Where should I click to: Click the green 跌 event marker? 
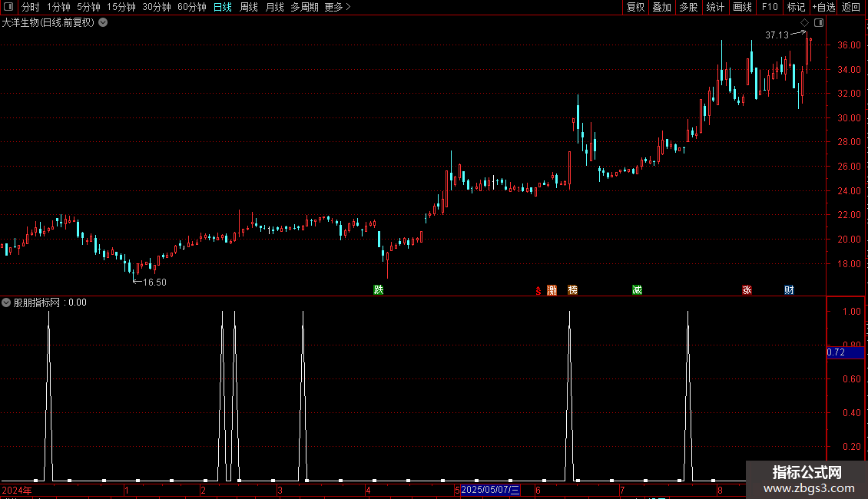coord(379,289)
